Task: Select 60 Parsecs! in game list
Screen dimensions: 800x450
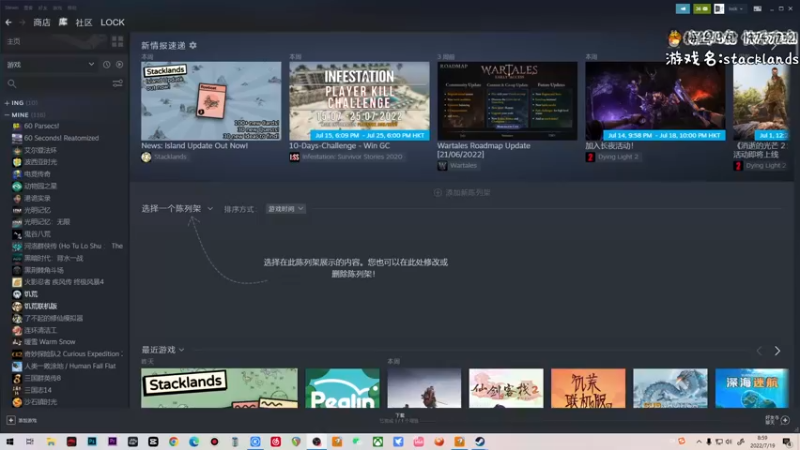Action: point(41,126)
